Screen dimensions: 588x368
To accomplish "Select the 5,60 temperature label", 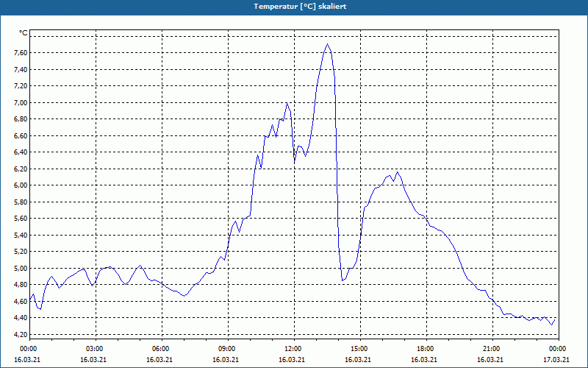I will [21, 219].
